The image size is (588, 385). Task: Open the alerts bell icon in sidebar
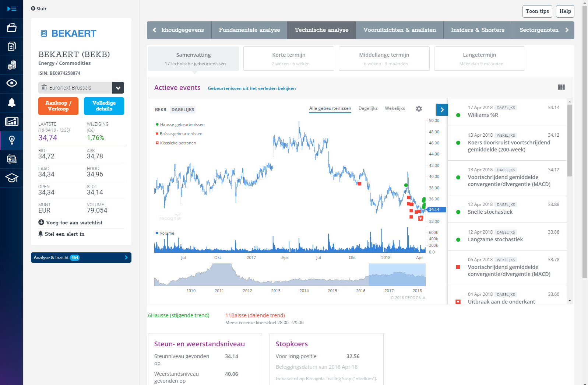coord(11,102)
